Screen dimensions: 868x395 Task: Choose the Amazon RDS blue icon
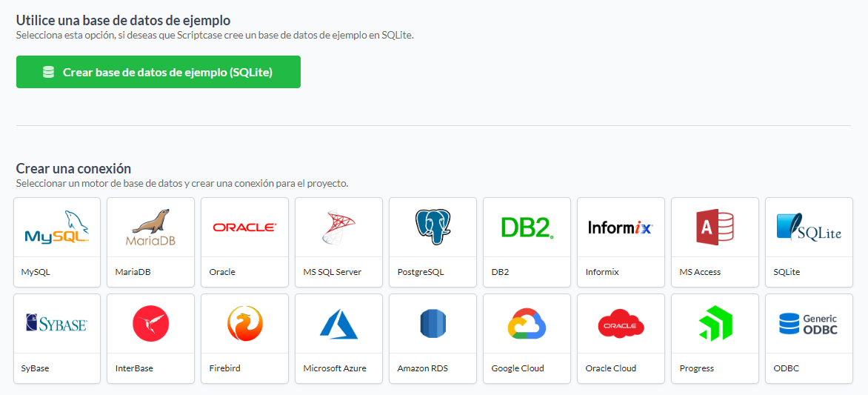pyautogui.click(x=433, y=324)
